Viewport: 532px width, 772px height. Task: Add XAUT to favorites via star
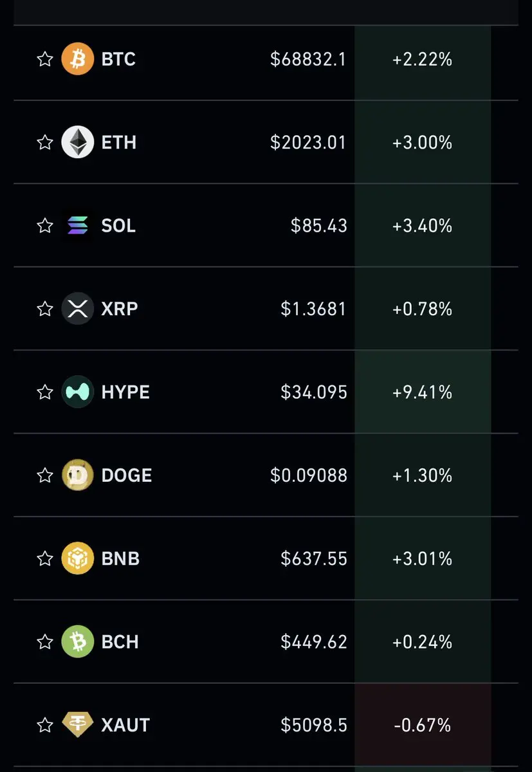point(44,725)
